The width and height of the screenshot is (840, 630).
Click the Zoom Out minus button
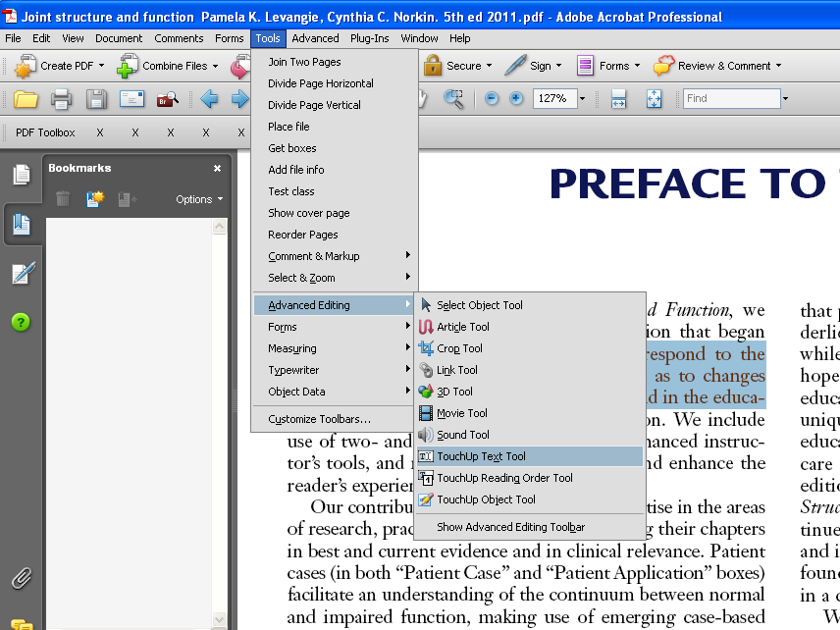[x=492, y=98]
